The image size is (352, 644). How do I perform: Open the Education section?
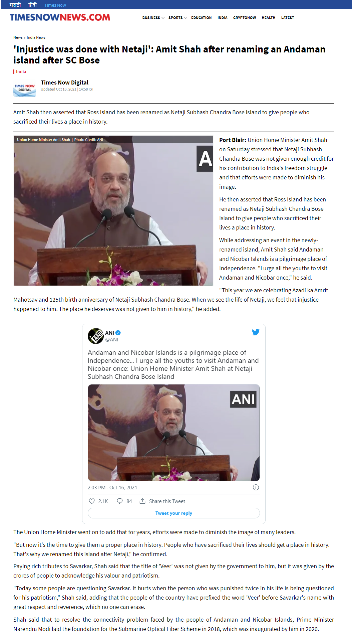coord(201,18)
